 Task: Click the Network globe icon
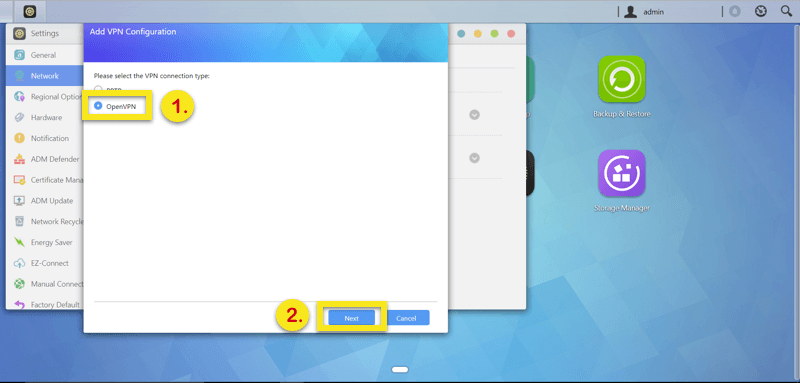click(19, 76)
